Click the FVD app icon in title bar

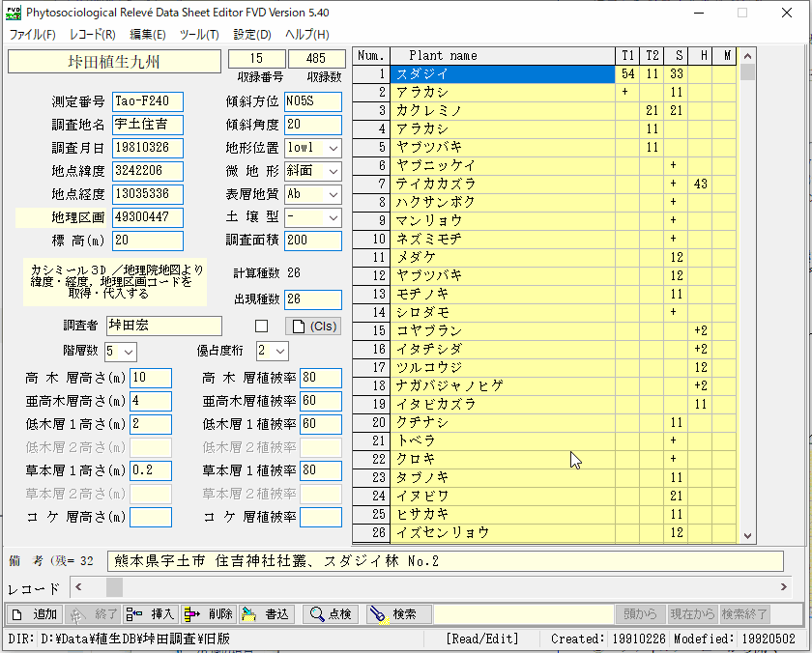point(14,14)
